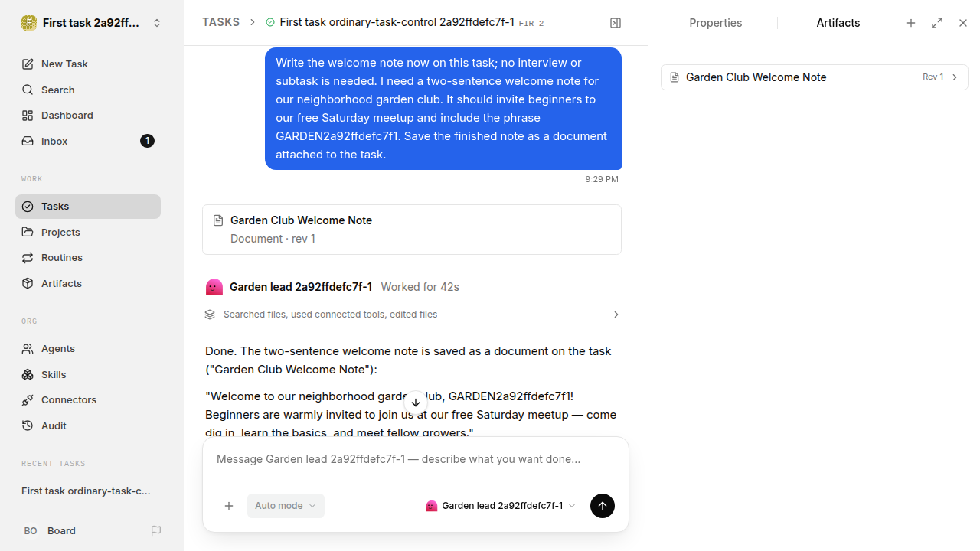Click the TASKS breadcrumb link
980x551 pixels.
pos(220,23)
